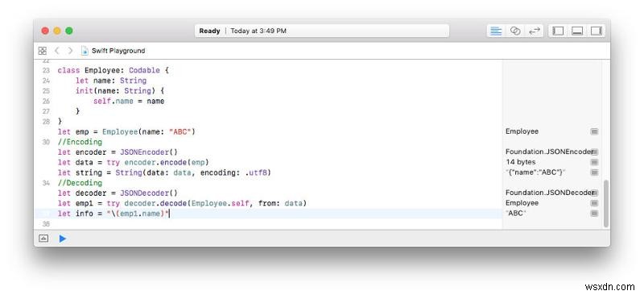The height and width of the screenshot is (295, 644).
Task: Go back in file history
Action: coord(57,51)
